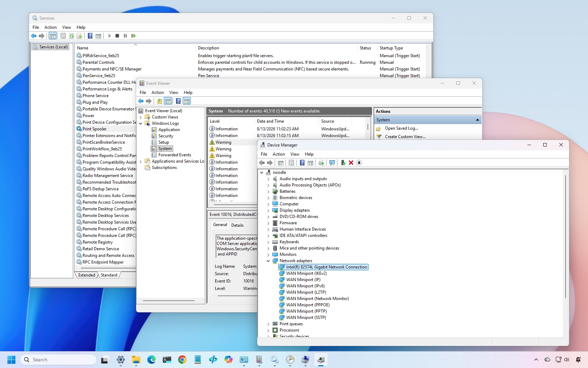
Task: Click Pause Service icon in Services toolbar
Action: (125, 36)
